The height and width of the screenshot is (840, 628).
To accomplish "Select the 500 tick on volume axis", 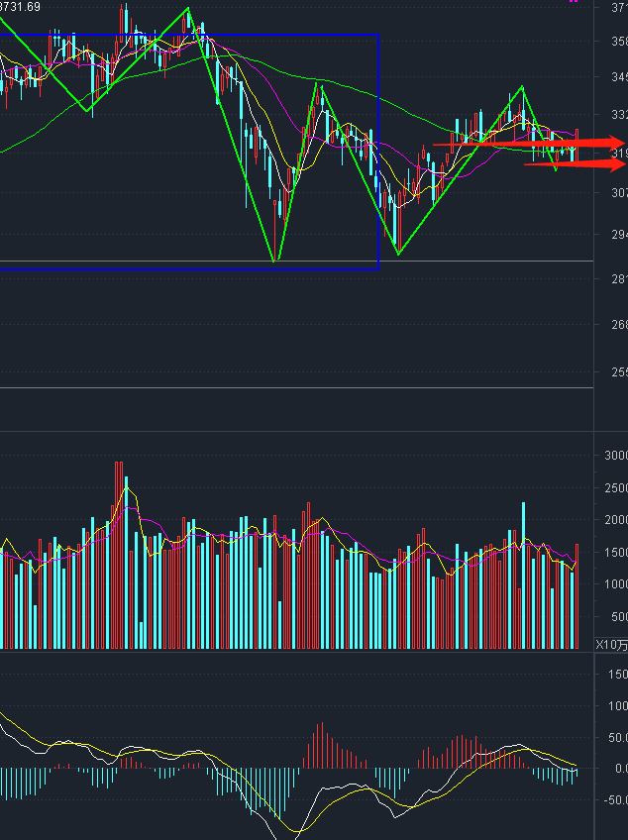I will coord(619,616).
